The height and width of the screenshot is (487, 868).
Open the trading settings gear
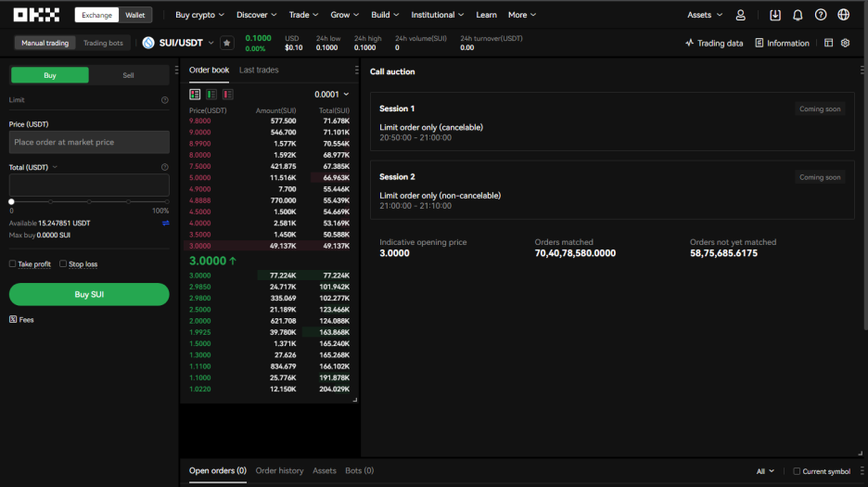coord(846,43)
